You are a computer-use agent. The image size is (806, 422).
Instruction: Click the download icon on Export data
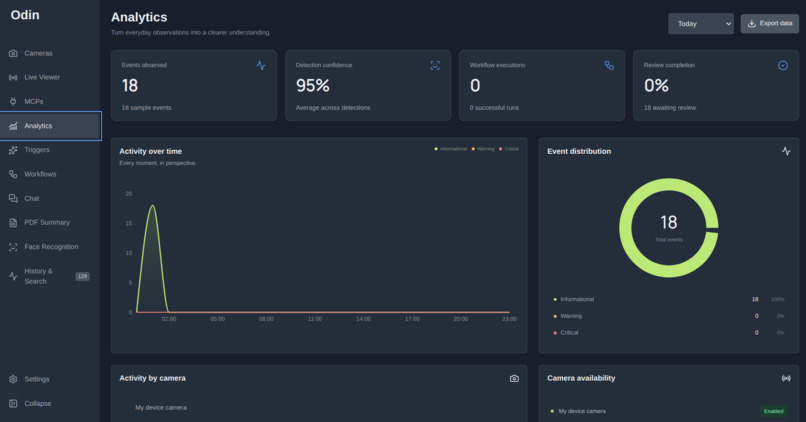click(752, 24)
